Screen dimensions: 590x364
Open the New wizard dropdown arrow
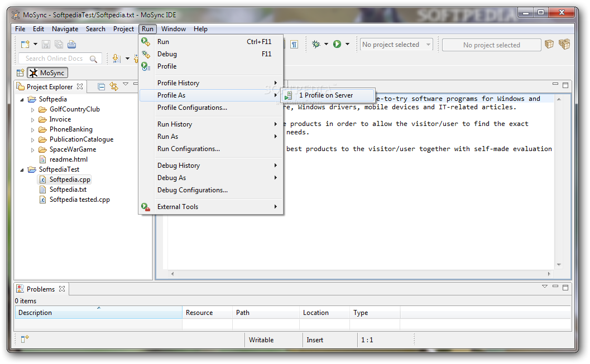35,45
